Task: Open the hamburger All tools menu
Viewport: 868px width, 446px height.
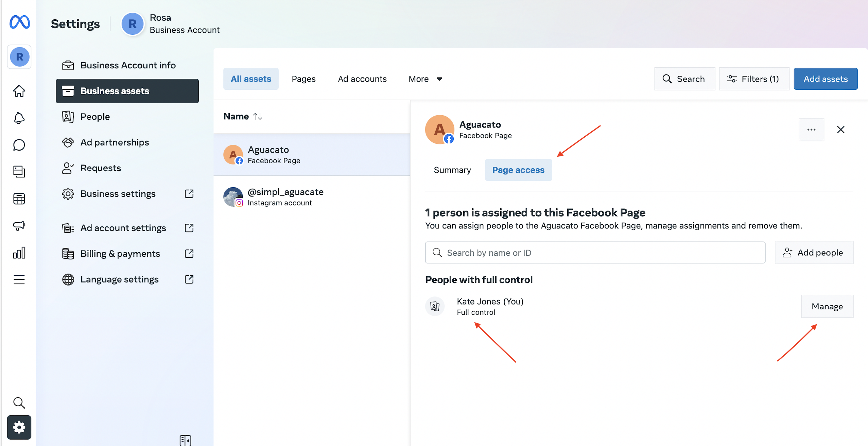Action: (19, 279)
